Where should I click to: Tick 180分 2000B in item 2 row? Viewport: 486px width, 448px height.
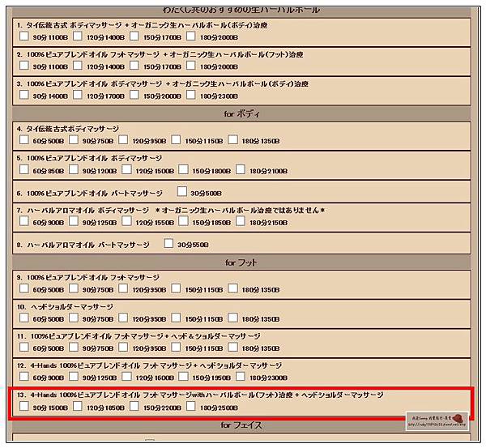191,66
